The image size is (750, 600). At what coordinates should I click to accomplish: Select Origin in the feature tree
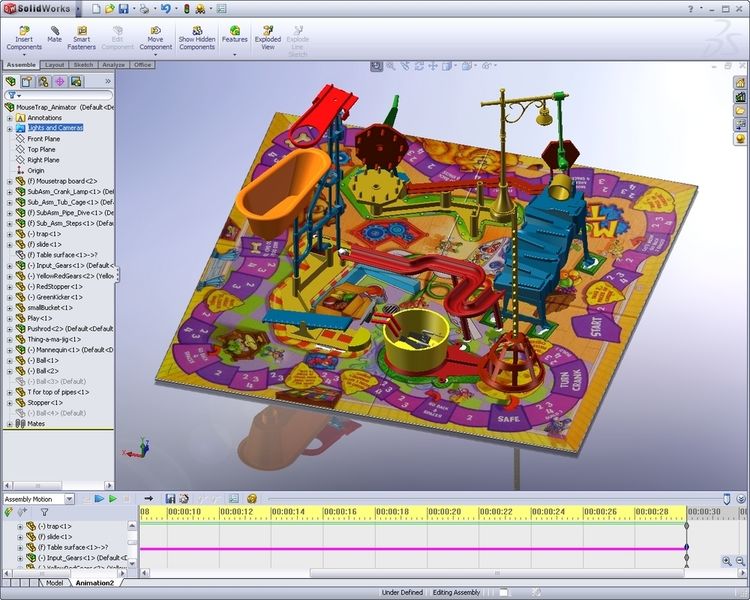[x=36, y=170]
